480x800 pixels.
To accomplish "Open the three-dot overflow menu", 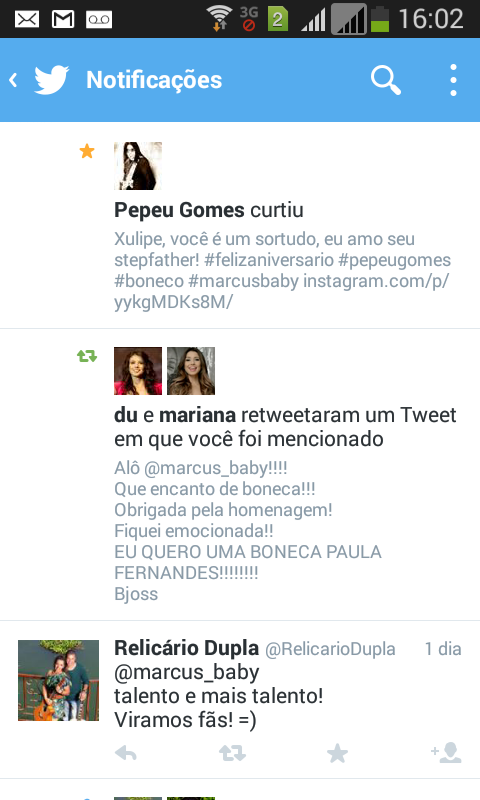I will 453,80.
